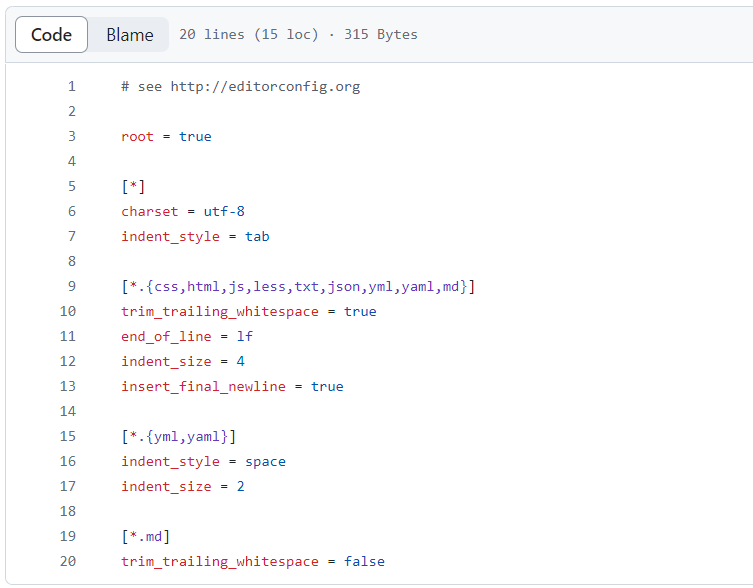Click the end_of_line = lf line
This screenshot has width=753, height=588.
point(187,336)
